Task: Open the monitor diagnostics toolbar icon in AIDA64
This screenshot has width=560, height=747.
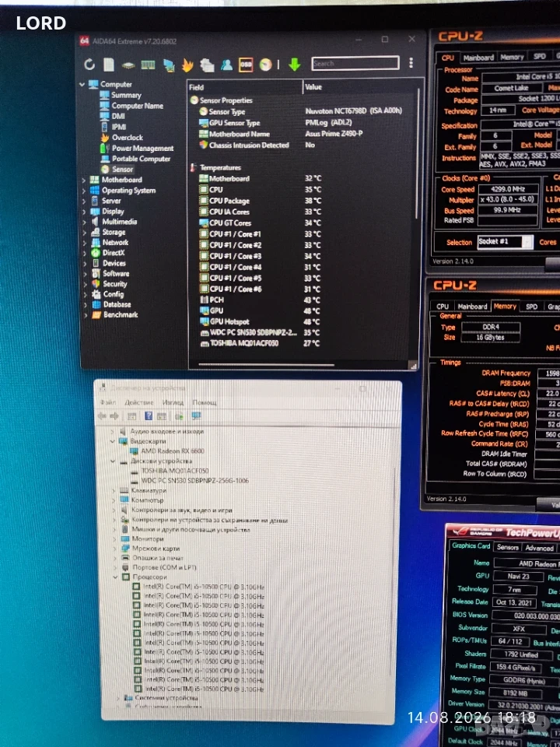Action: [x=168, y=65]
